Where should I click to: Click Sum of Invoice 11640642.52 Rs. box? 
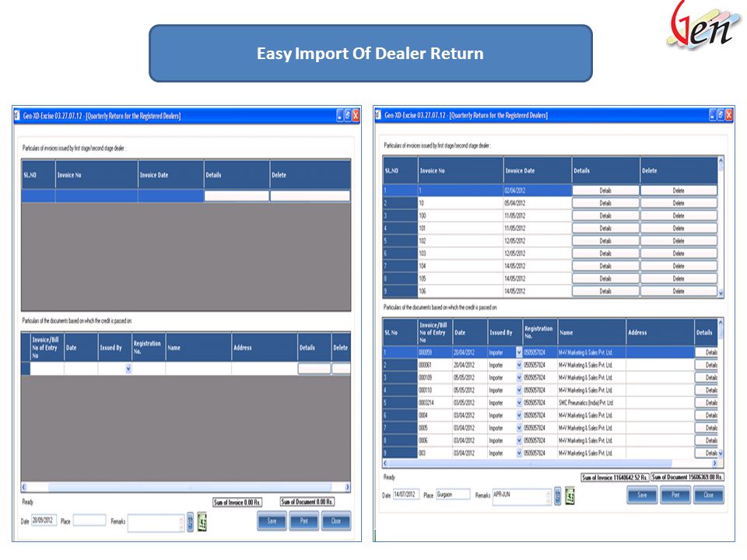(615, 477)
